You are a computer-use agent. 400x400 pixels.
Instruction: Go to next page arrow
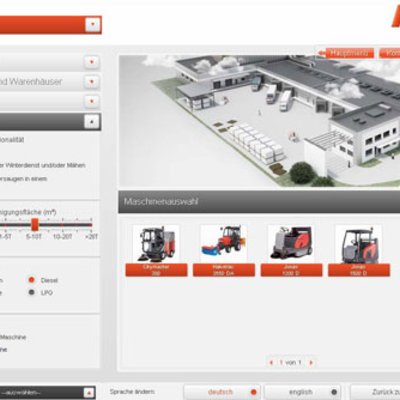[311, 362]
